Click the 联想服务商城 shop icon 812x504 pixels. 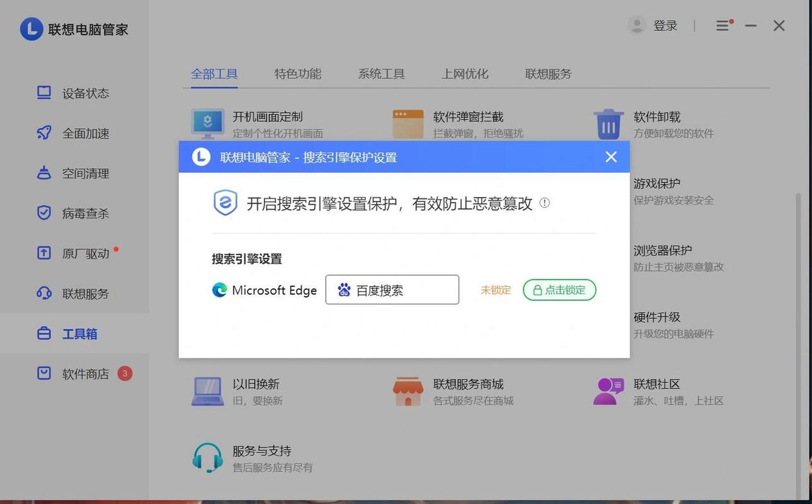(408, 391)
